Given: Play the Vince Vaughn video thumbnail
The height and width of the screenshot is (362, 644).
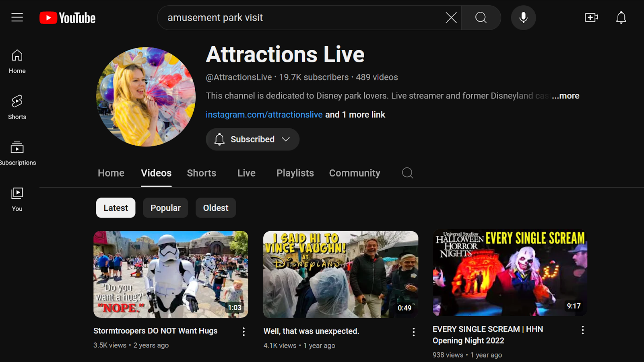Looking at the screenshot, I should (x=341, y=274).
